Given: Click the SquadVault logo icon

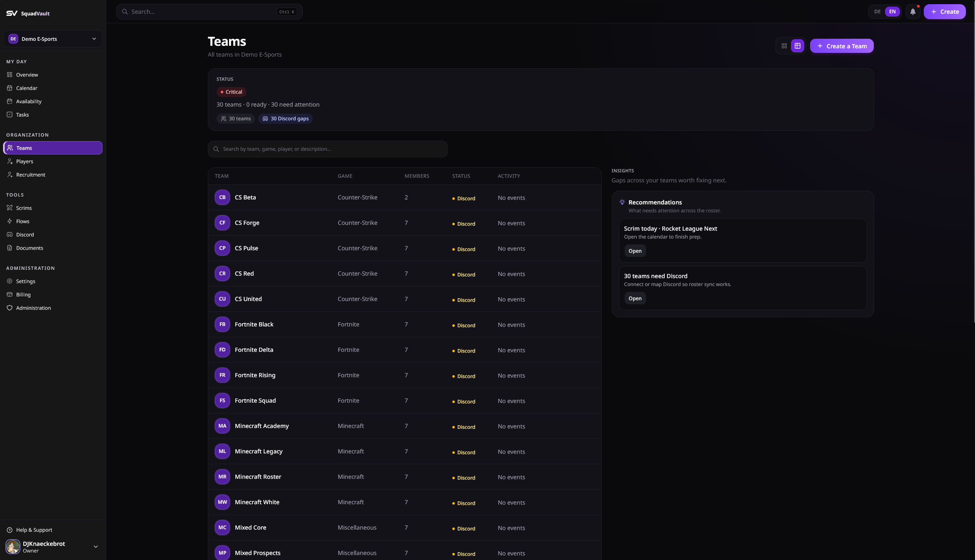Looking at the screenshot, I should [x=12, y=13].
